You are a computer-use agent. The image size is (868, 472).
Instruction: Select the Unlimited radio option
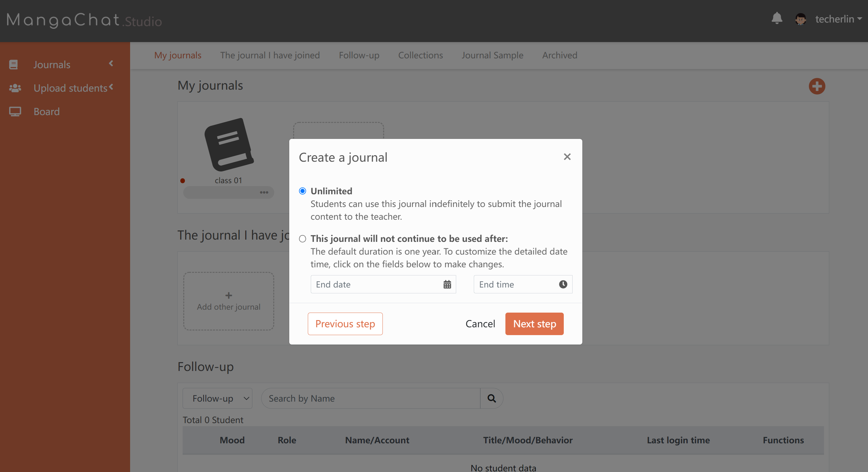[x=302, y=191]
